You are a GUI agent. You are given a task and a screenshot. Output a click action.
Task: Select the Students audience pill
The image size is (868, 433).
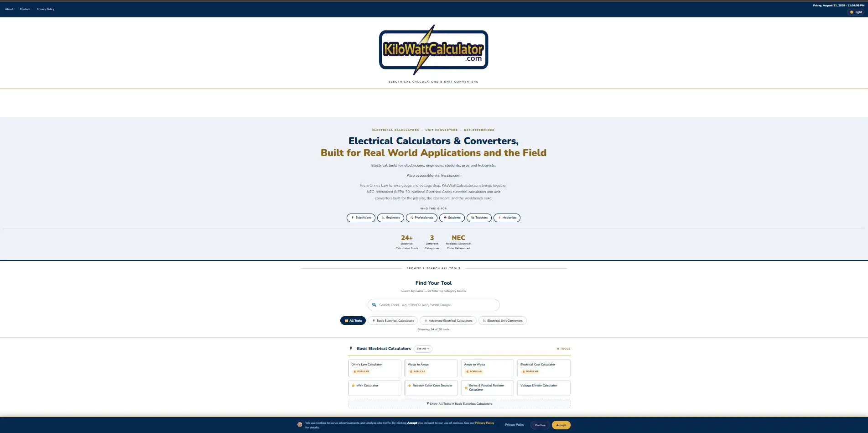pos(452,218)
